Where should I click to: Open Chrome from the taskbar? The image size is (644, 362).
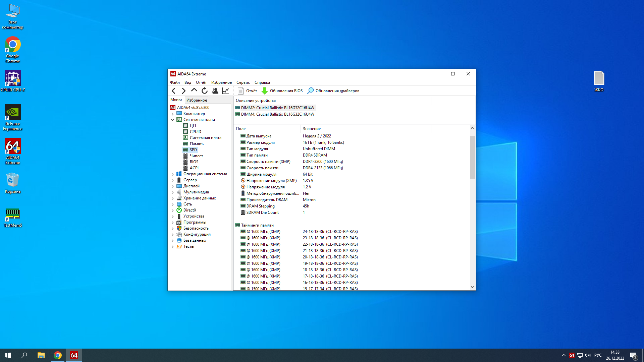(x=58, y=355)
